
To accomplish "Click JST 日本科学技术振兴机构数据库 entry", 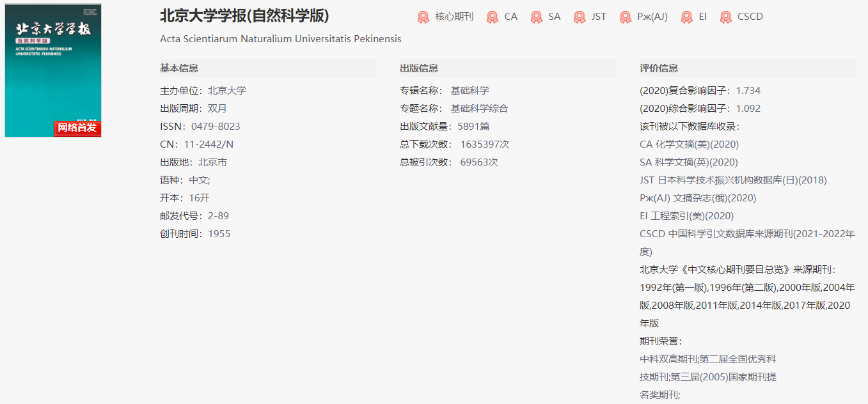I will coord(733,180).
